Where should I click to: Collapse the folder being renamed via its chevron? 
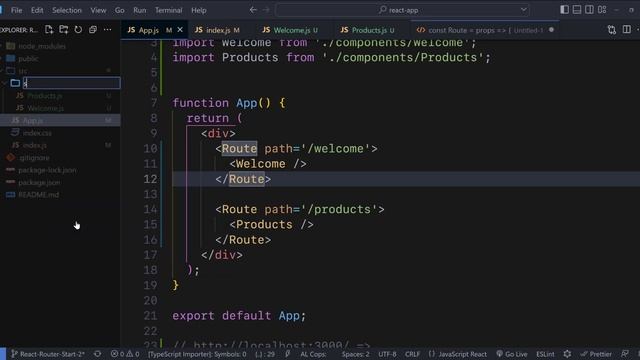click(4, 83)
